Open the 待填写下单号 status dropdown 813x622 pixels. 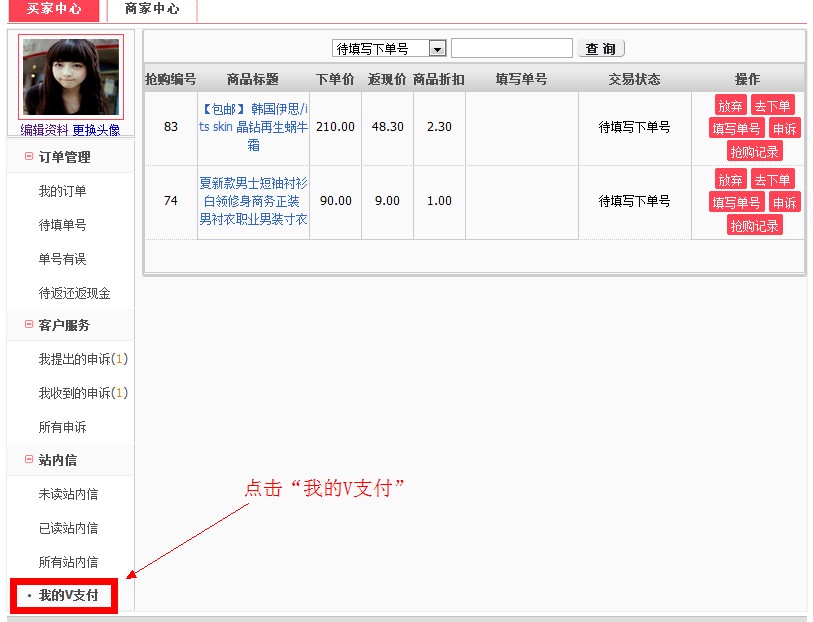click(x=389, y=49)
